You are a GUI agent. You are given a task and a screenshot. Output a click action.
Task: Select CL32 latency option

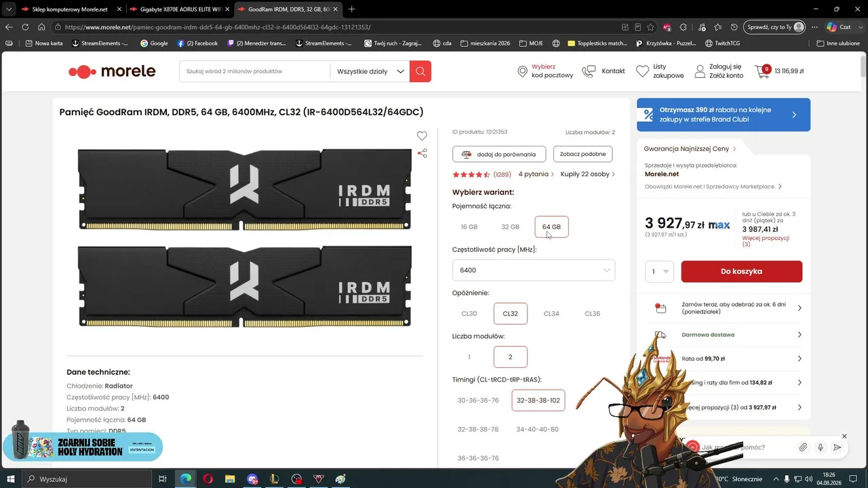[511, 314]
